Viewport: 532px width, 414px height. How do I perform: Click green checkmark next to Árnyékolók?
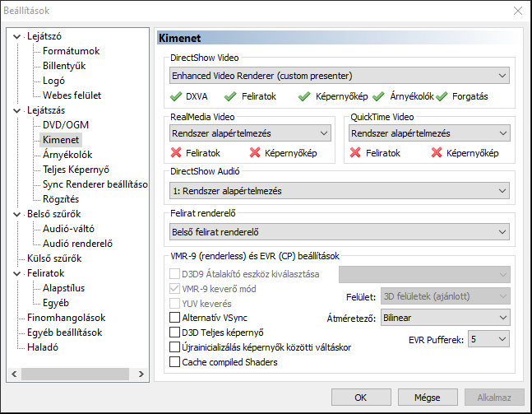(x=378, y=96)
